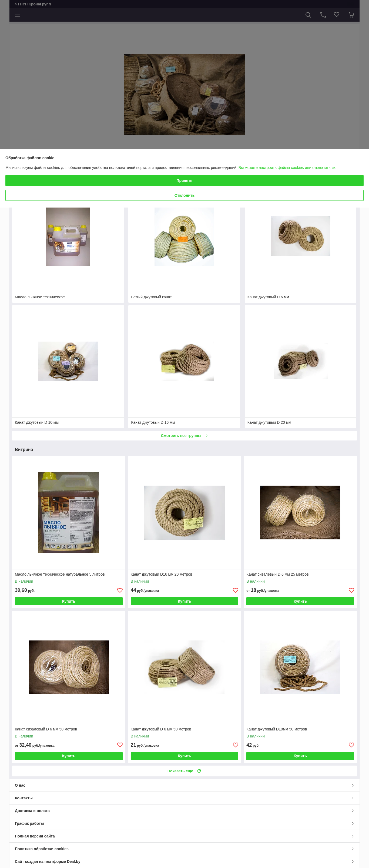The width and height of the screenshot is (369, 868).
Task: Expand Доставка и оплата section
Action: (x=185, y=811)
